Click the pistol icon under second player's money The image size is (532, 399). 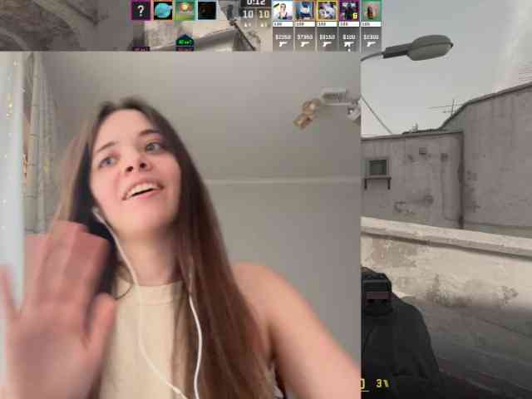pos(305,44)
